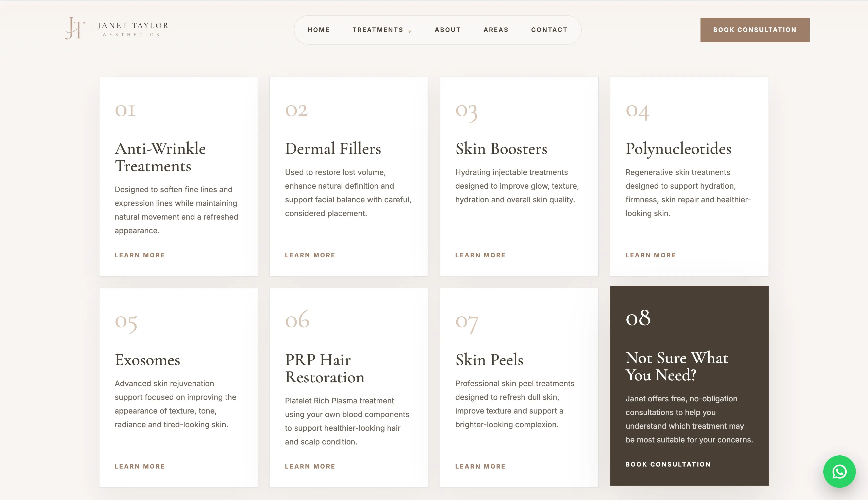Learn more about Polynucleotides
868x500 pixels.
(650, 255)
